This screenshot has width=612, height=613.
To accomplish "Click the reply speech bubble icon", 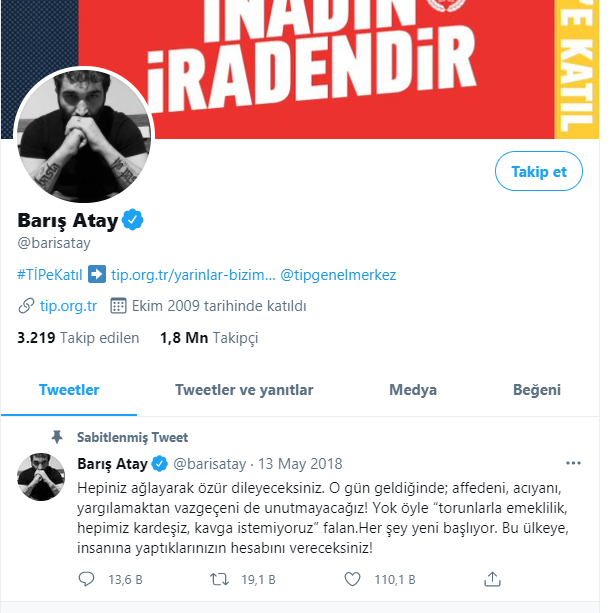I will pyautogui.click(x=86, y=579).
